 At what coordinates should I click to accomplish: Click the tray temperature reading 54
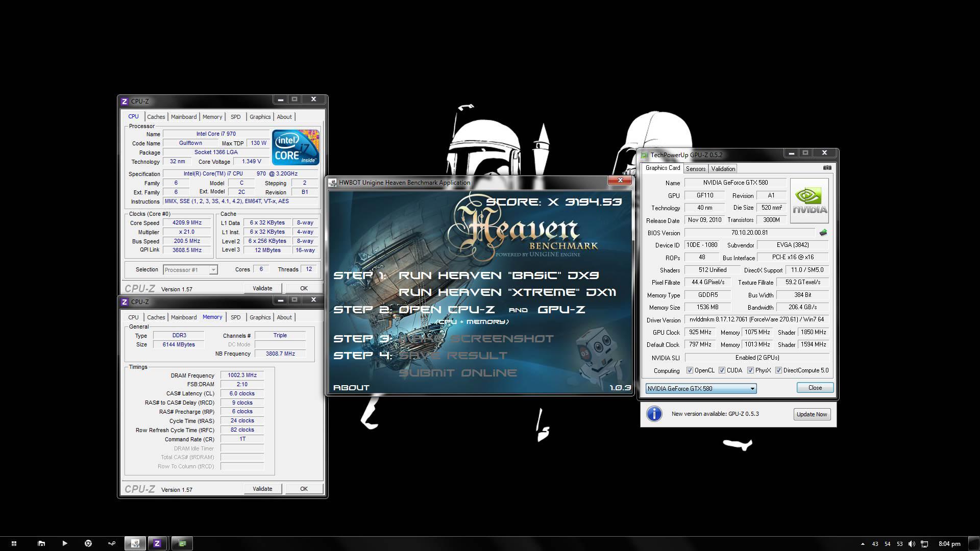(x=888, y=544)
